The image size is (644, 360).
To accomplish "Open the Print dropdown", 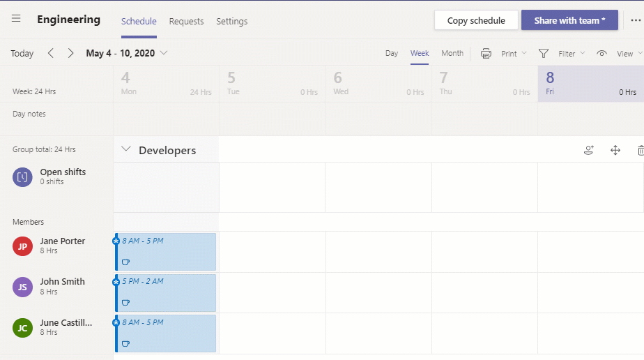I will (x=514, y=54).
